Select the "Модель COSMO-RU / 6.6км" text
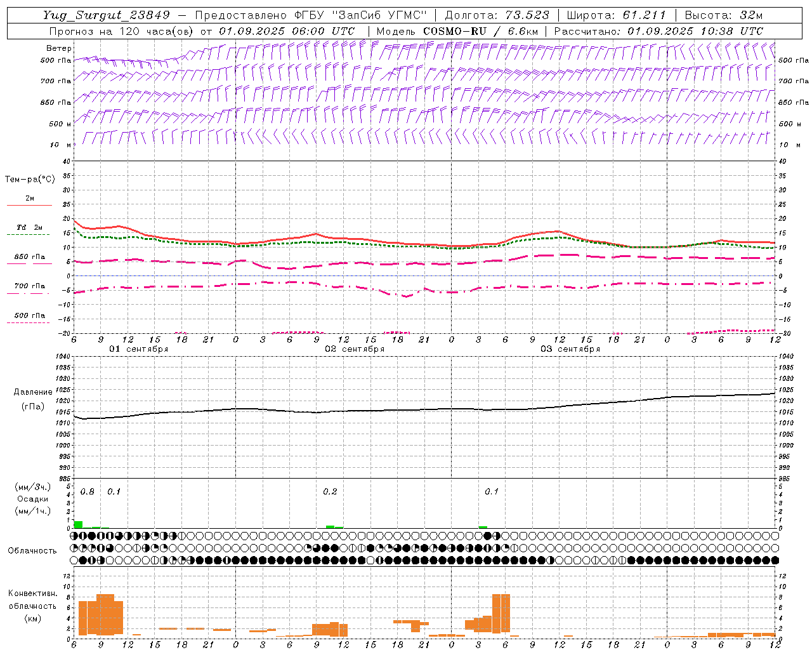The width and height of the screenshot is (812, 650). [x=457, y=31]
